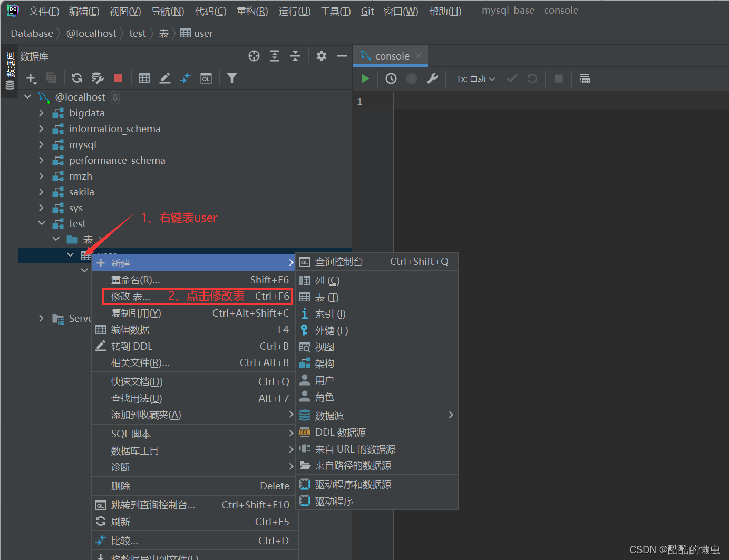
Task: Collapse the test schema node
Action: click(x=42, y=223)
